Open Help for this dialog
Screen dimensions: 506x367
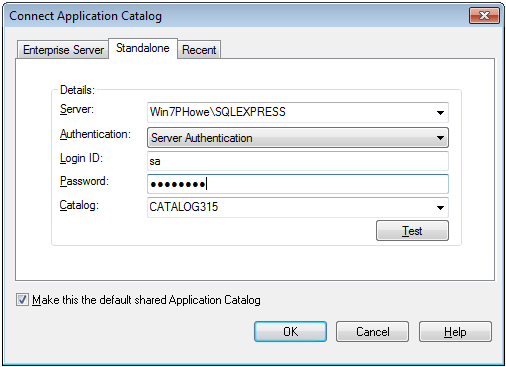(455, 332)
